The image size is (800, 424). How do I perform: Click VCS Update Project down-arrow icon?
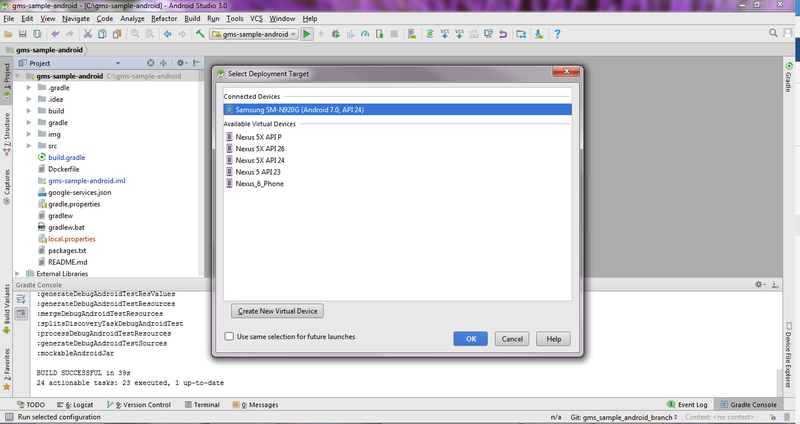[444, 34]
